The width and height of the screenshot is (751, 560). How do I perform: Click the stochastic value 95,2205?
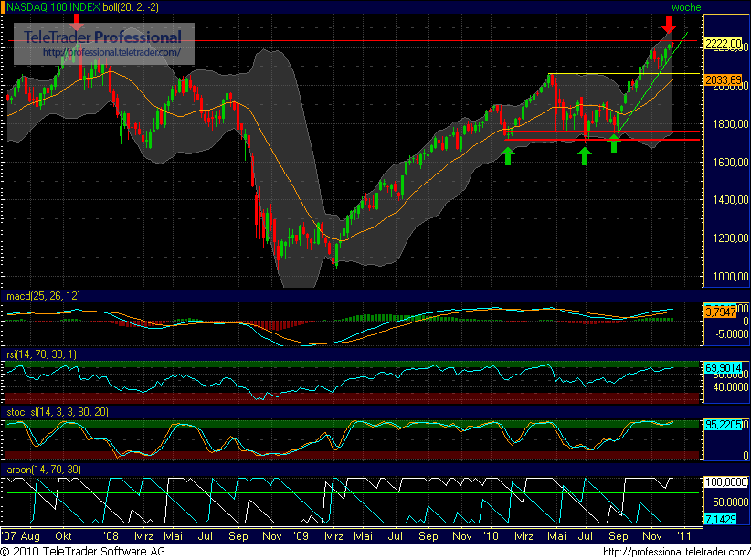pyautogui.click(x=723, y=425)
